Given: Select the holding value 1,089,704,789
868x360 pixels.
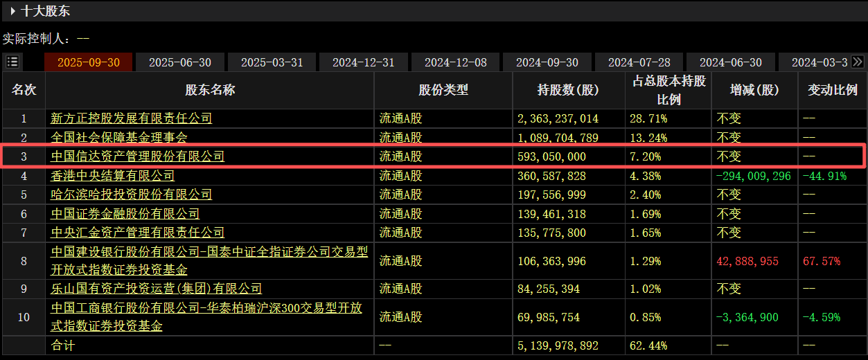Looking at the screenshot, I should click(558, 137).
